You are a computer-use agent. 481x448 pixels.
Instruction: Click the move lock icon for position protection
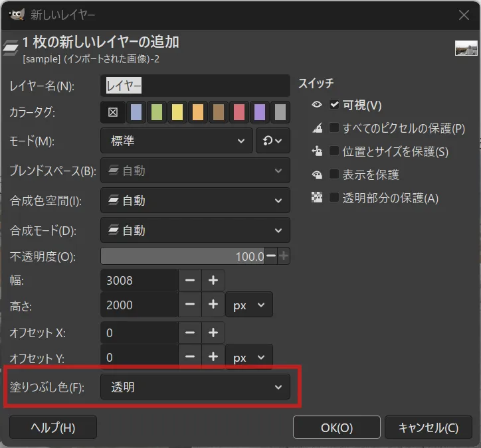pos(317,151)
